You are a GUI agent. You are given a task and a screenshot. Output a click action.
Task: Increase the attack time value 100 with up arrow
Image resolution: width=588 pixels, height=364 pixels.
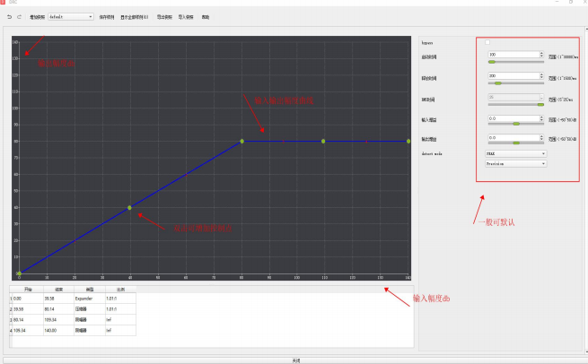pyautogui.click(x=541, y=53)
